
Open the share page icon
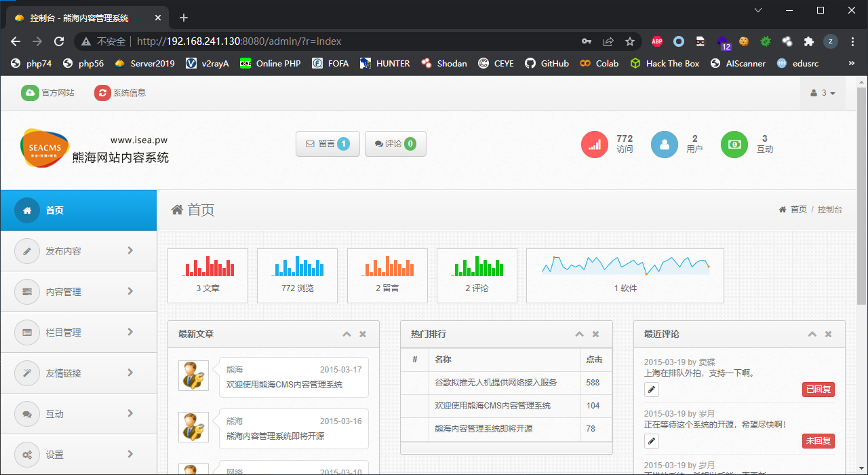[x=608, y=41]
